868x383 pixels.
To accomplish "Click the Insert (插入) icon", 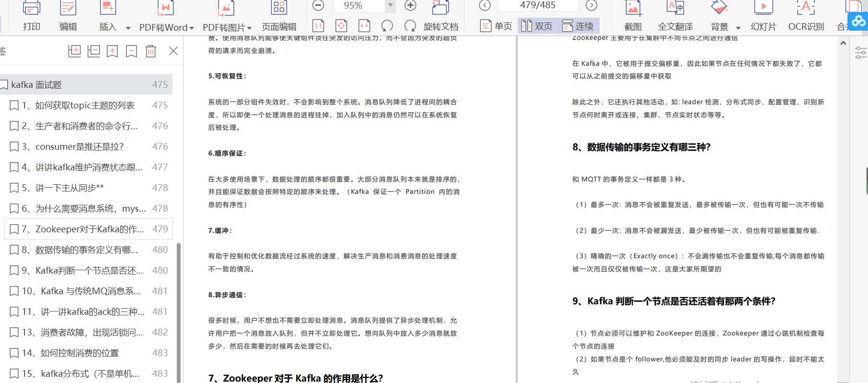I will (108, 8).
